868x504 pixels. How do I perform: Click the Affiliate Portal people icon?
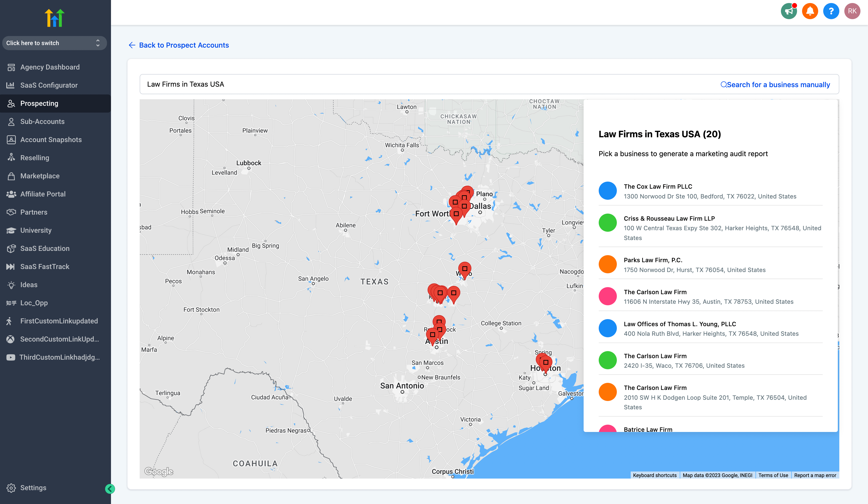11,194
